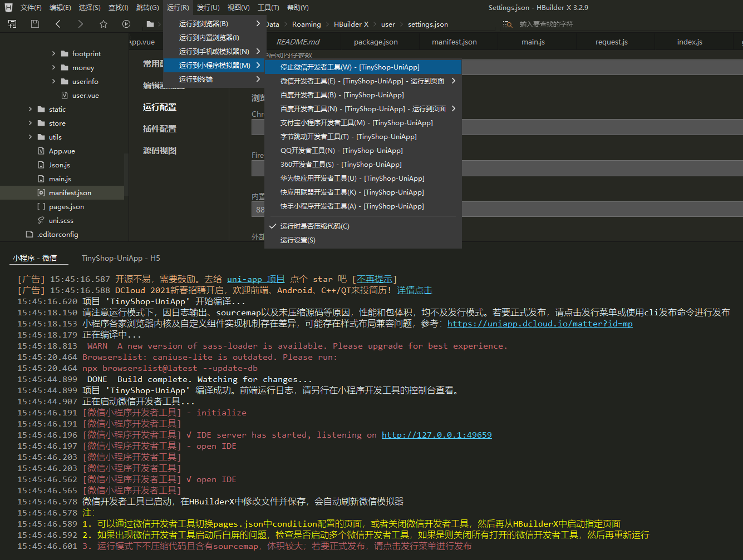Open the 视图(V) menu
The width and height of the screenshot is (743, 560).
pyautogui.click(x=238, y=8)
